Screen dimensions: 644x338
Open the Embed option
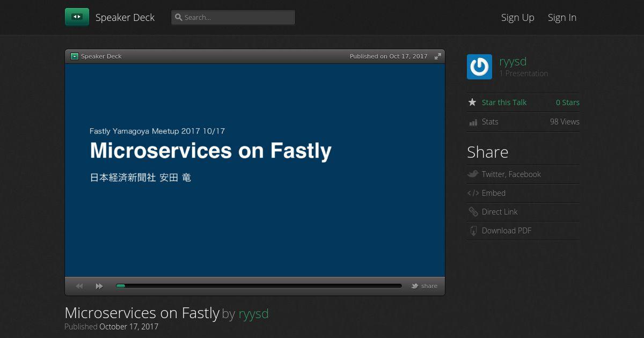pyautogui.click(x=494, y=193)
